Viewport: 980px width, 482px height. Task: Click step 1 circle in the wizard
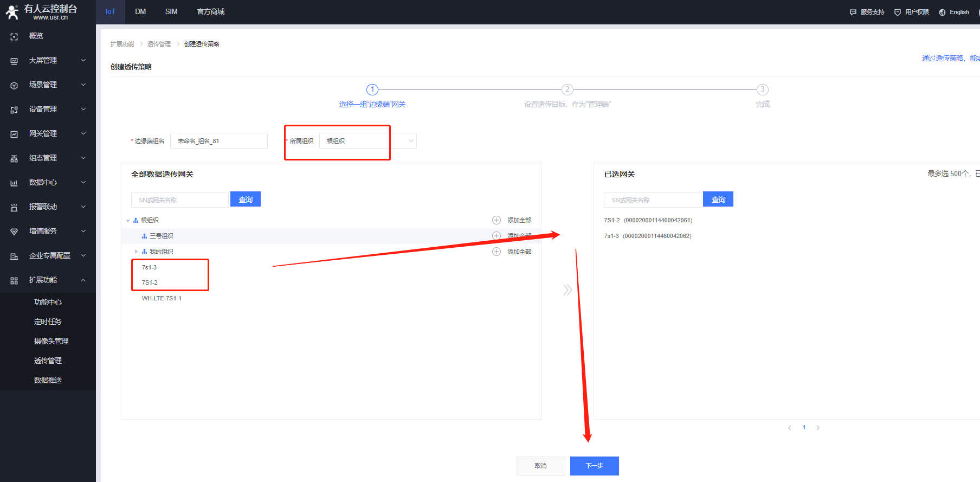pyautogui.click(x=372, y=89)
